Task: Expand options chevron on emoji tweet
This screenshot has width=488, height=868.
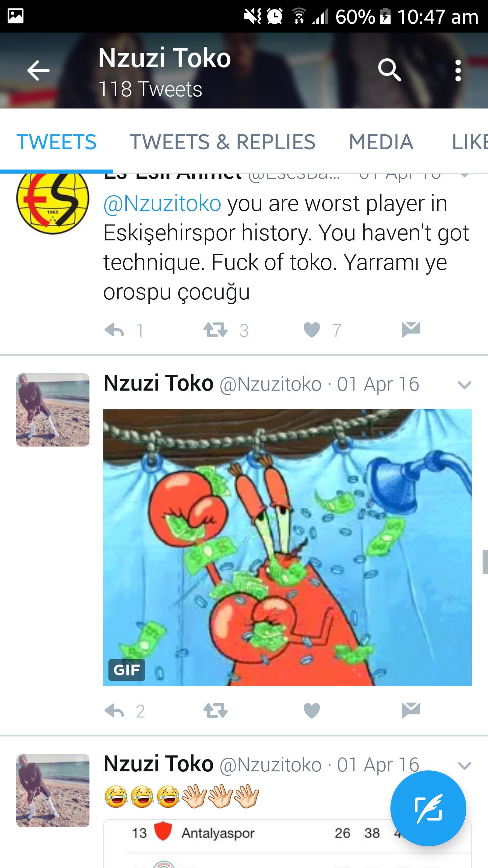Action: [x=464, y=766]
